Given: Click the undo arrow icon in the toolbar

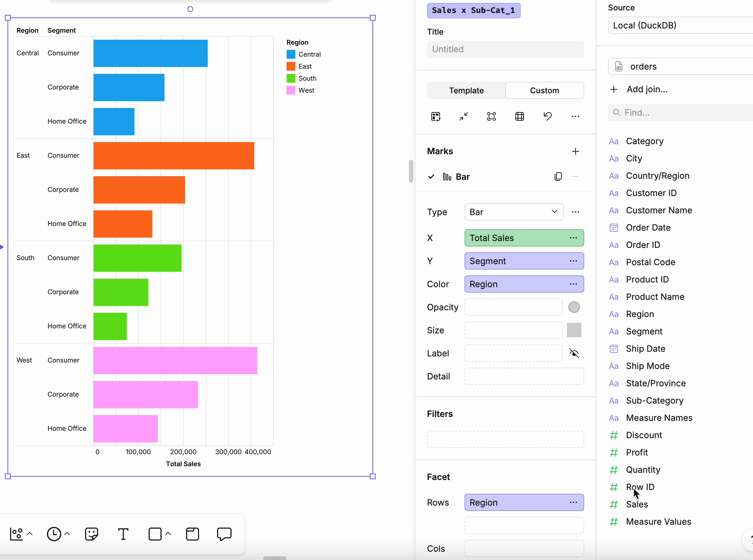Looking at the screenshot, I should coord(547,116).
